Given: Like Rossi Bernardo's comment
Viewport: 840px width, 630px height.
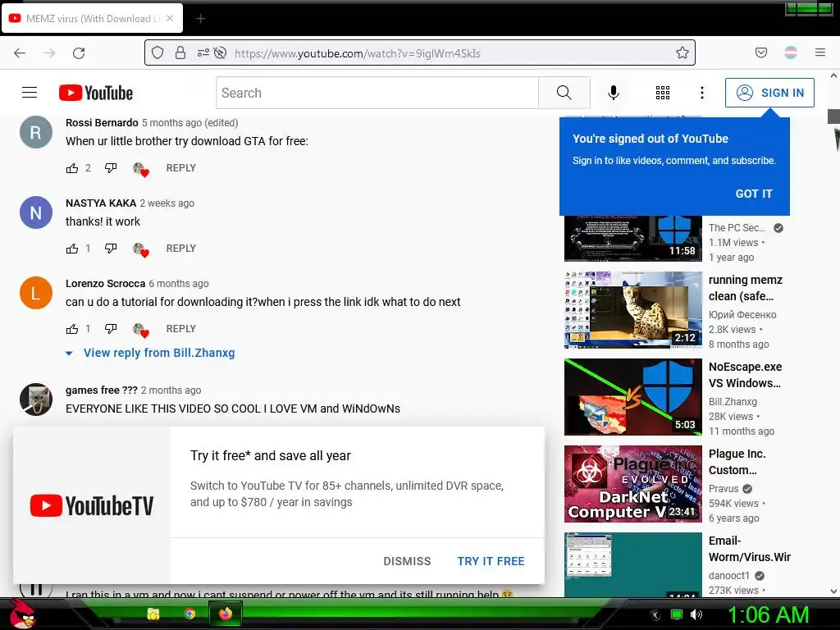Looking at the screenshot, I should [x=72, y=168].
